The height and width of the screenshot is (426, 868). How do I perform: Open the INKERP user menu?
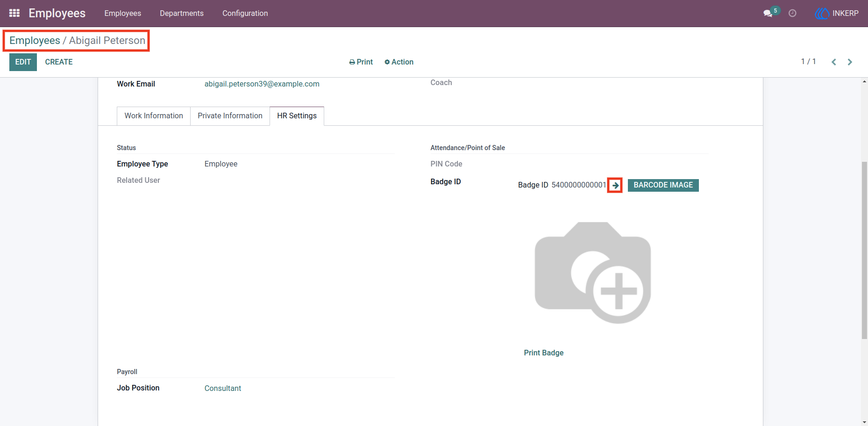837,14
